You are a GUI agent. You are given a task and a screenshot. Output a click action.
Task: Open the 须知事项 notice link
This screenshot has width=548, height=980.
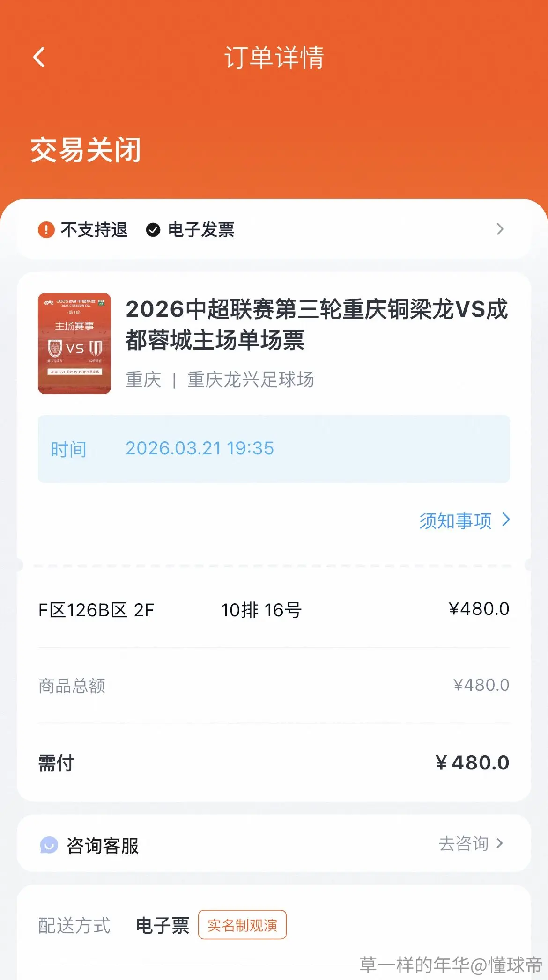pyautogui.click(x=455, y=520)
